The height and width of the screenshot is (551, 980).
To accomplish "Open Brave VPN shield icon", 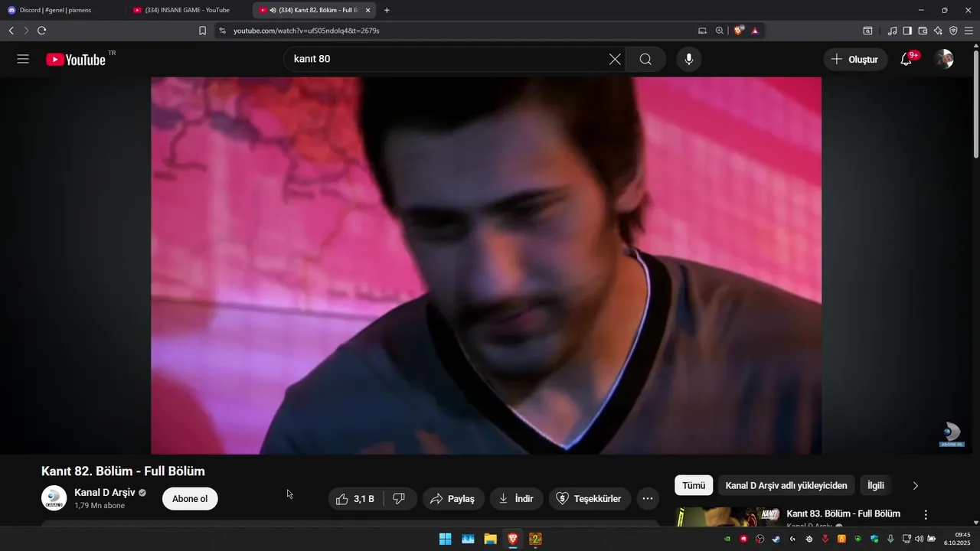I will click(x=953, y=31).
